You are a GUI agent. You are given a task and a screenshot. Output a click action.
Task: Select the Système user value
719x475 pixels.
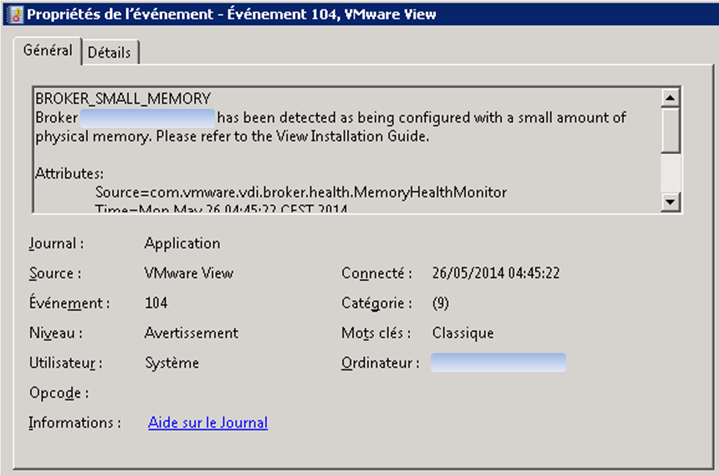[x=172, y=363]
